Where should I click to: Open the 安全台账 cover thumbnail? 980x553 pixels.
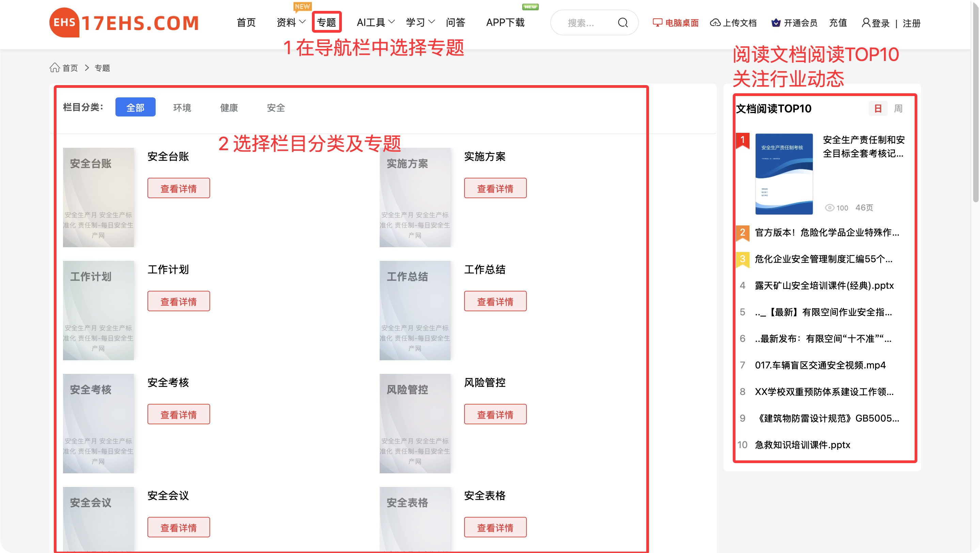(98, 197)
